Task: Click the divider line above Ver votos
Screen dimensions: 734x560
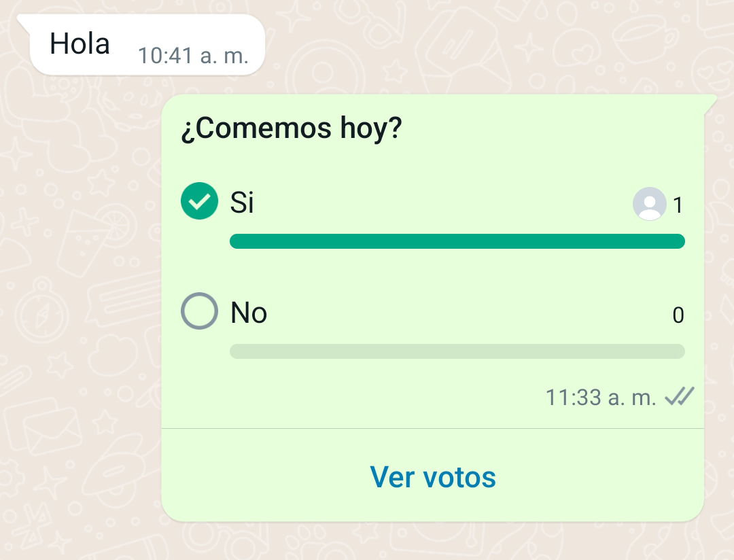Action: click(x=433, y=429)
